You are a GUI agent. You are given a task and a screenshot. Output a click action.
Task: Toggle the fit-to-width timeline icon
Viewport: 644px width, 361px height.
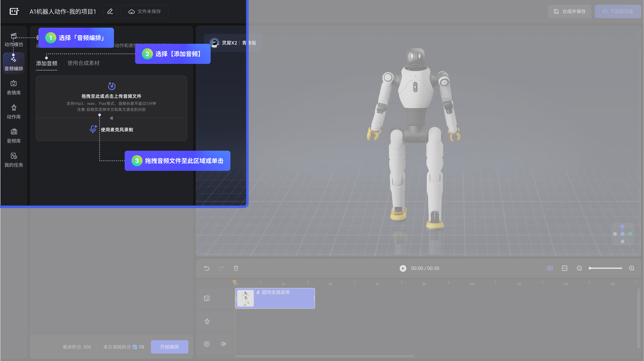pyautogui.click(x=565, y=268)
